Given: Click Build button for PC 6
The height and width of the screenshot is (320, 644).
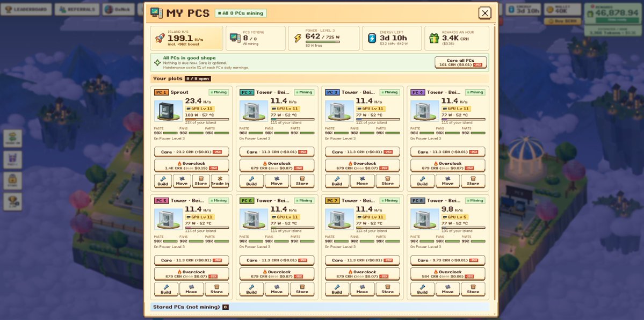Looking at the screenshot, I should point(251,289).
